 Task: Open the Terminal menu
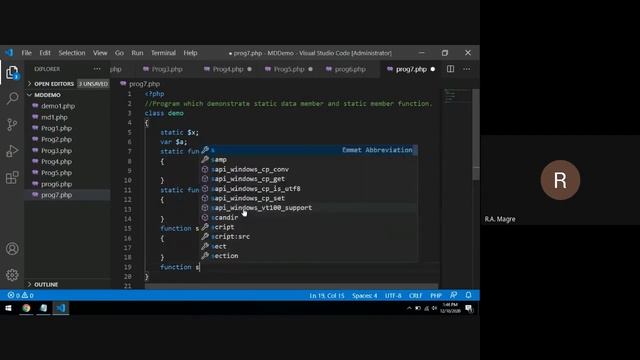163,53
